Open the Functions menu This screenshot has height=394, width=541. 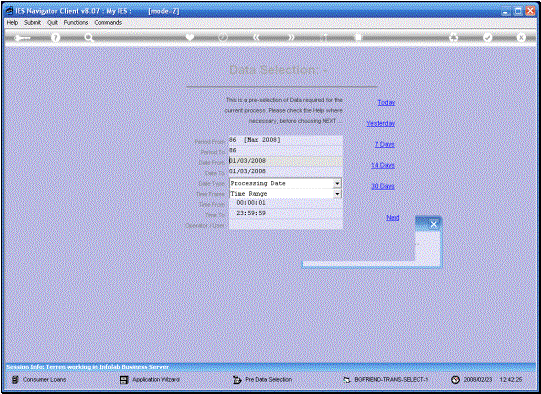[x=76, y=22]
